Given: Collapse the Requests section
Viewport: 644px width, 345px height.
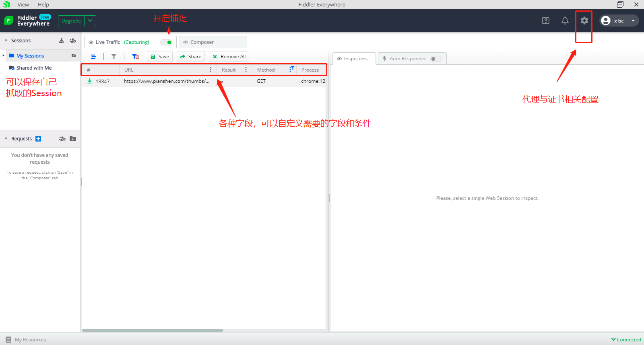Looking at the screenshot, I should [x=6, y=139].
